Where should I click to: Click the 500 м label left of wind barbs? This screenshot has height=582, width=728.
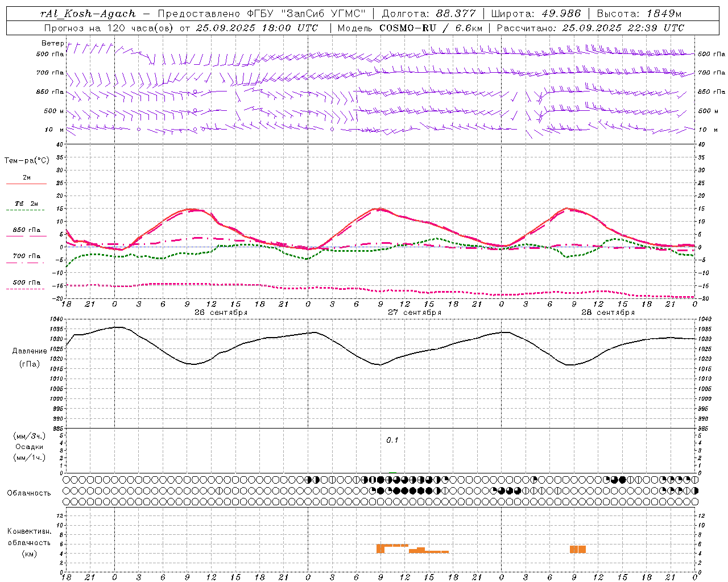[x=54, y=111]
